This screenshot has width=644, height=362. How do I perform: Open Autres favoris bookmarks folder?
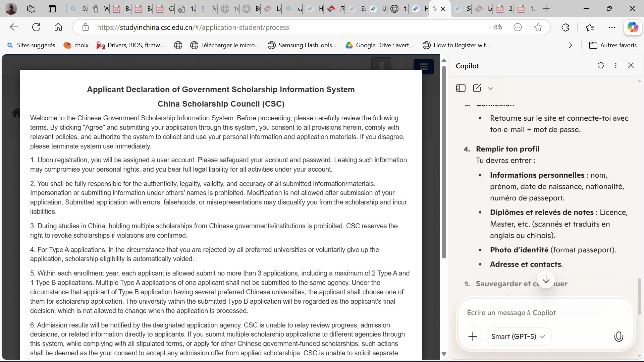click(613, 45)
